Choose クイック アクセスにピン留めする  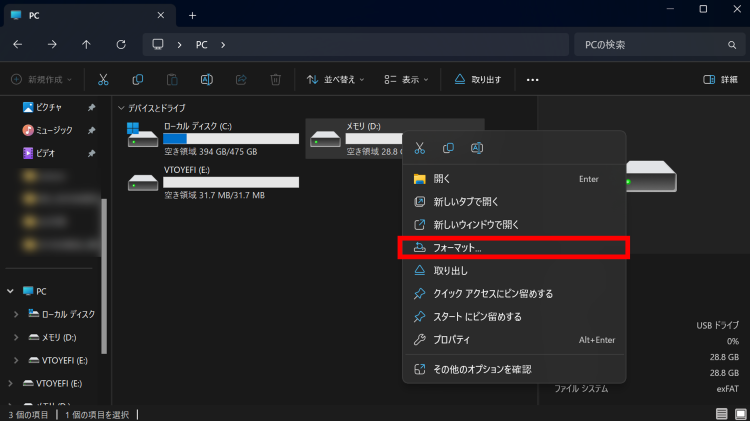click(x=514, y=294)
